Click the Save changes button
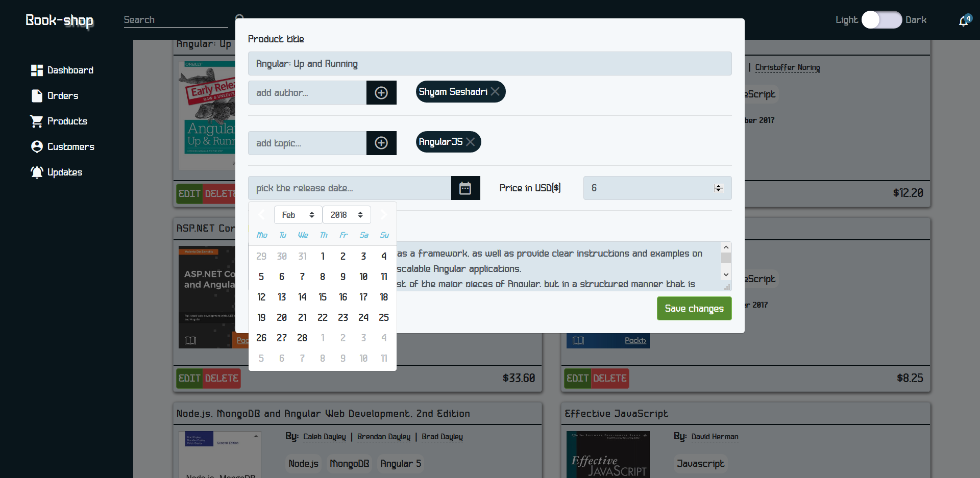The image size is (980, 478). [694, 309]
